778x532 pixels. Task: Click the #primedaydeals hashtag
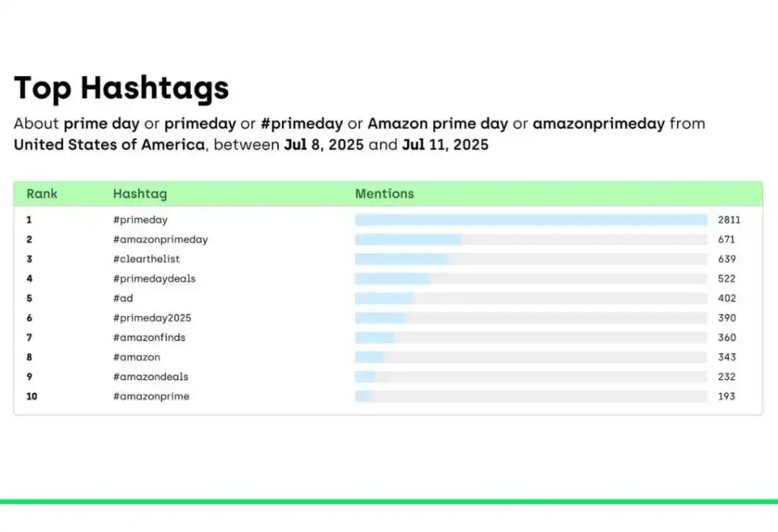[x=154, y=279]
